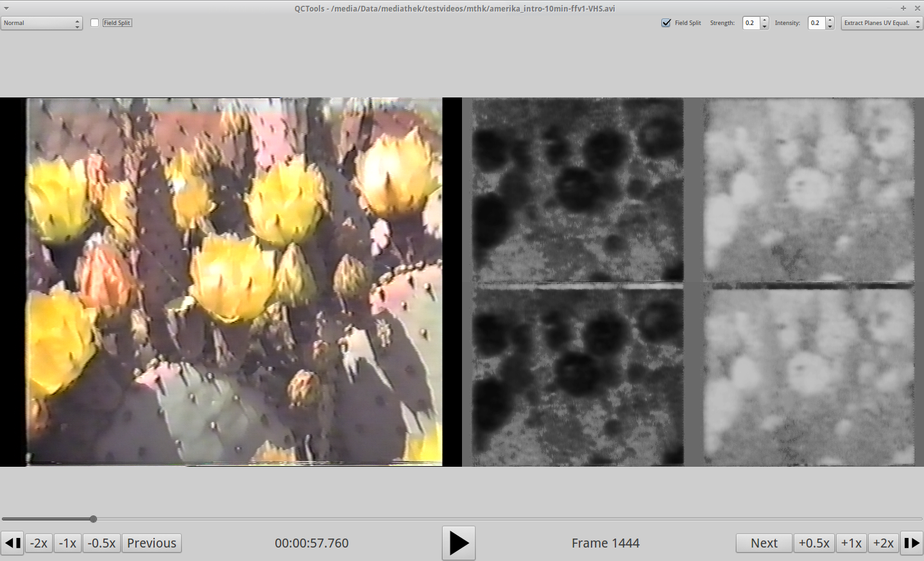Open the window menu arrow in title bar
The image size is (924, 561).
pyautogui.click(x=6, y=8)
